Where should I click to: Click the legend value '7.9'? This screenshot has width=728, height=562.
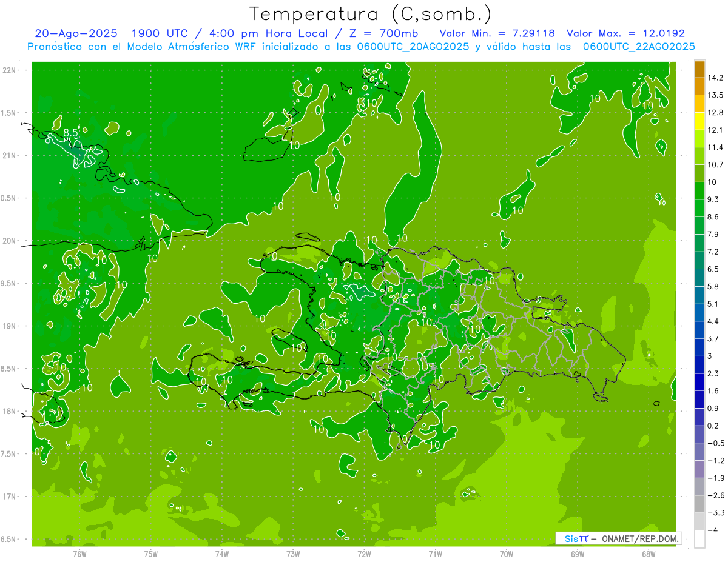(x=713, y=234)
